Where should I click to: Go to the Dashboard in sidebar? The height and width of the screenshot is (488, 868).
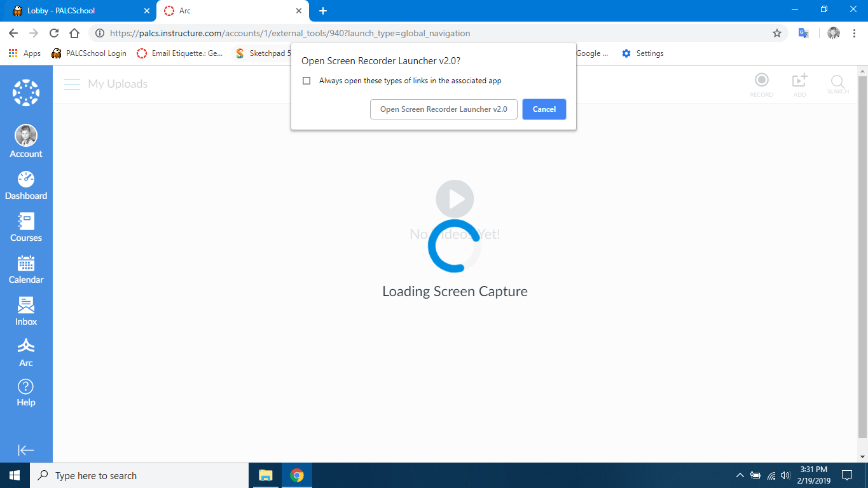tap(26, 185)
